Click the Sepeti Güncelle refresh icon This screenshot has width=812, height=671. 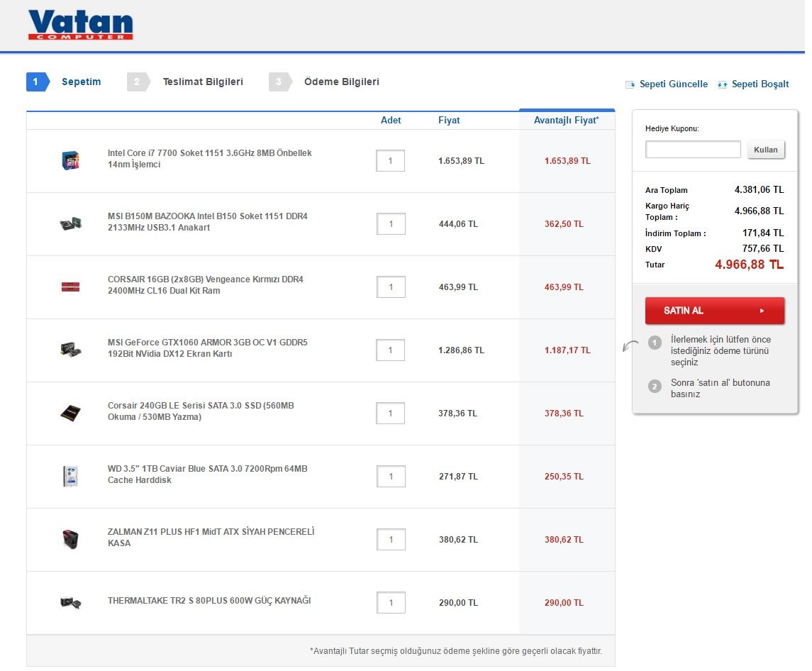click(x=630, y=84)
